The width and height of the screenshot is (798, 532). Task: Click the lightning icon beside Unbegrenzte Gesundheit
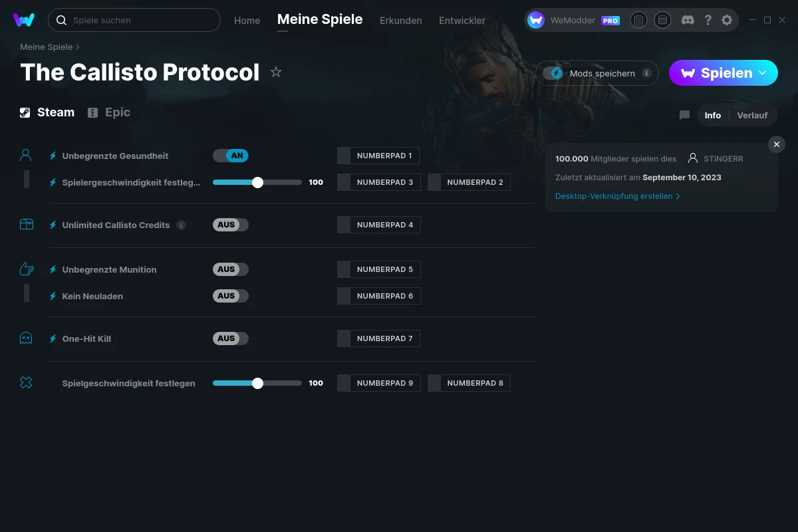click(x=53, y=156)
